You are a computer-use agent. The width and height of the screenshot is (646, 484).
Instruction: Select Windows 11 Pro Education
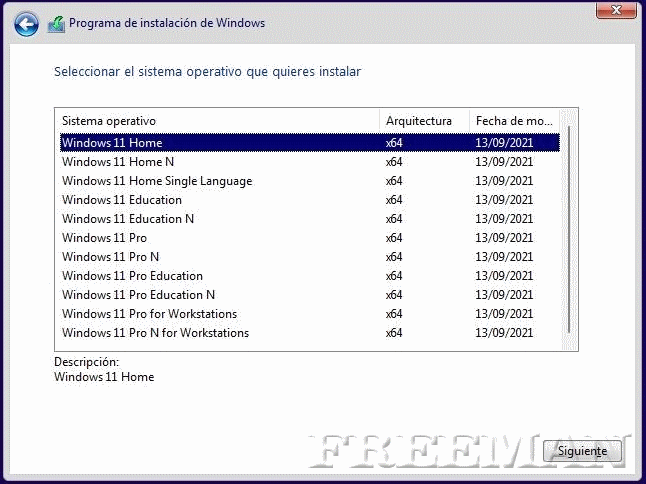click(x=310, y=276)
